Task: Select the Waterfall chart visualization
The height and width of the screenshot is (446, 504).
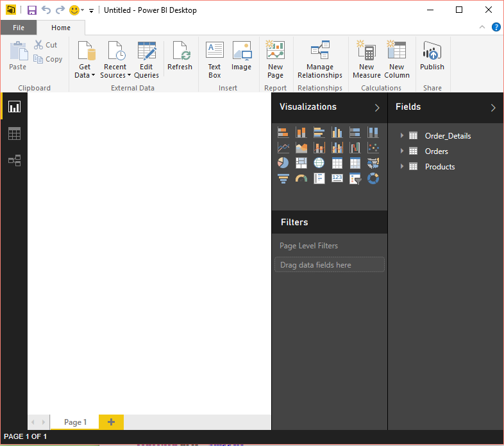Action: pos(355,148)
